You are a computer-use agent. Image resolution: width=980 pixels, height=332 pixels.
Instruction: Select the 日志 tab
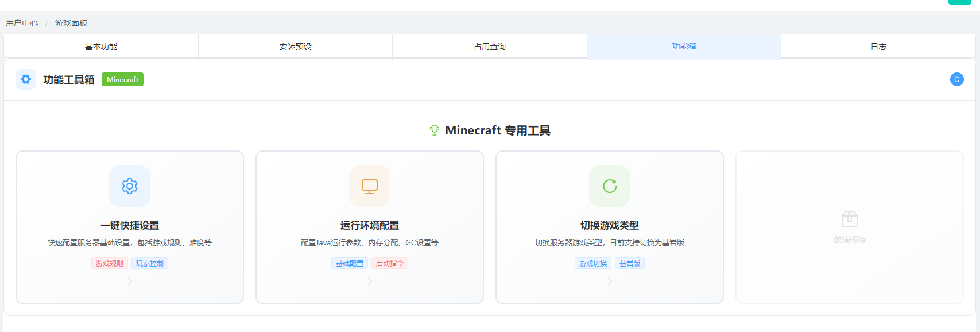tap(878, 47)
